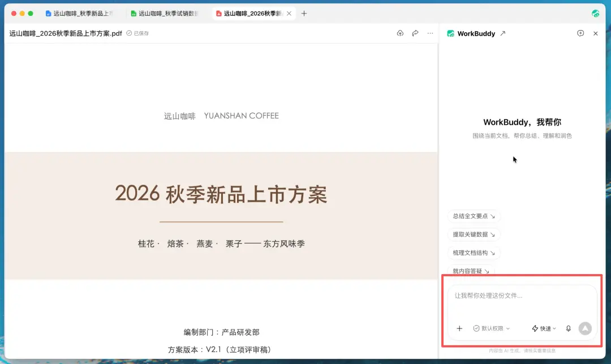Click the WorkBuddy logo icon in the panel header

[x=451, y=33]
